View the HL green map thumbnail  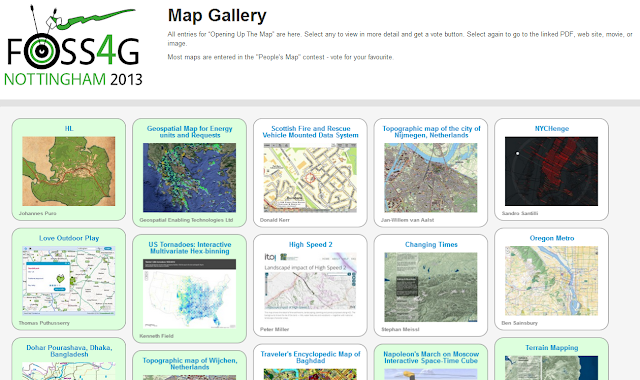69,171
